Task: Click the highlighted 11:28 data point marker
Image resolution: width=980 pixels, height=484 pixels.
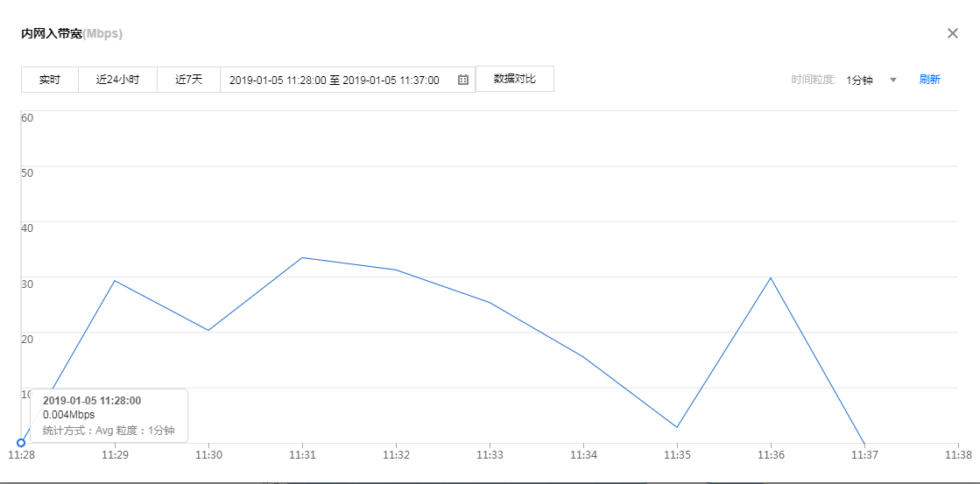Action: coord(21,443)
